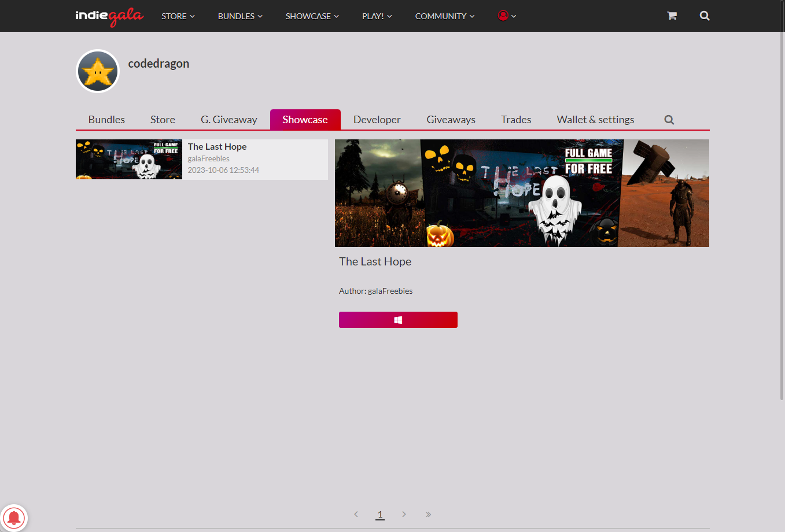Click the profile tabs search icon
This screenshot has height=532, width=785.
click(x=669, y=120)
